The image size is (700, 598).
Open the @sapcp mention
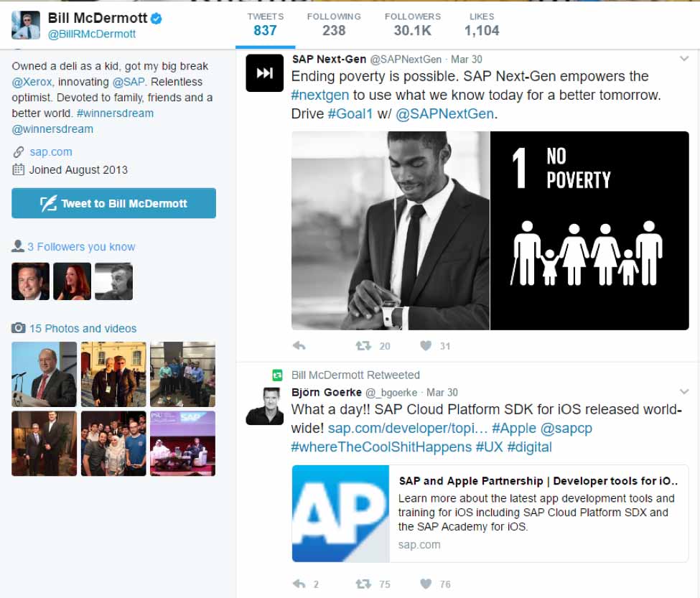566,429
